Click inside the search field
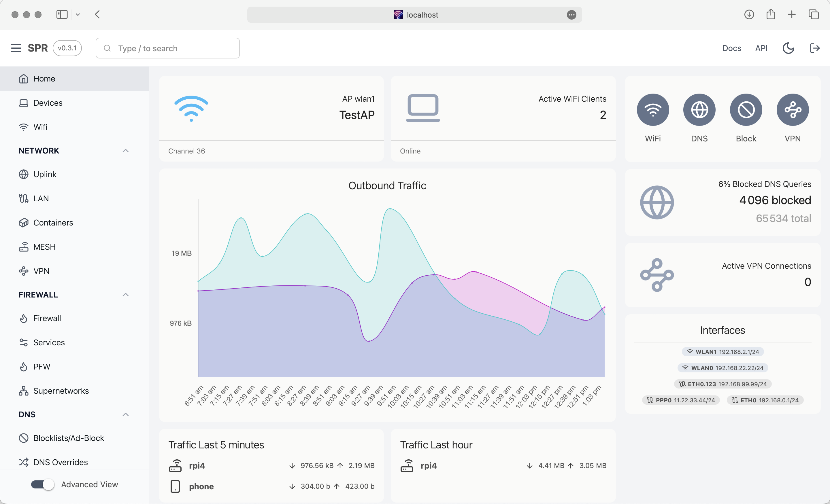This screenshot has height=504, width=830. pyautogui.click(x=167, y=48)
